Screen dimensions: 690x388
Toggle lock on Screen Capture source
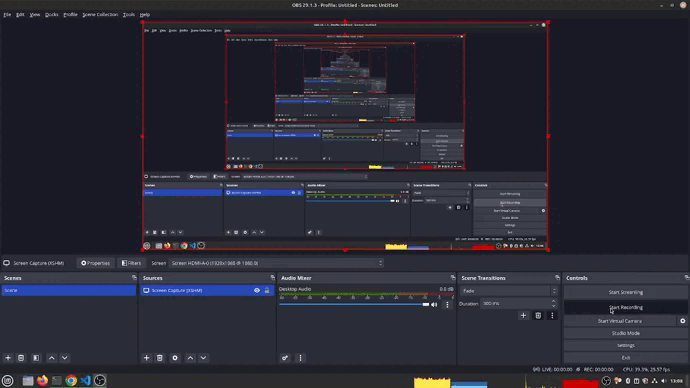(267, 290)
